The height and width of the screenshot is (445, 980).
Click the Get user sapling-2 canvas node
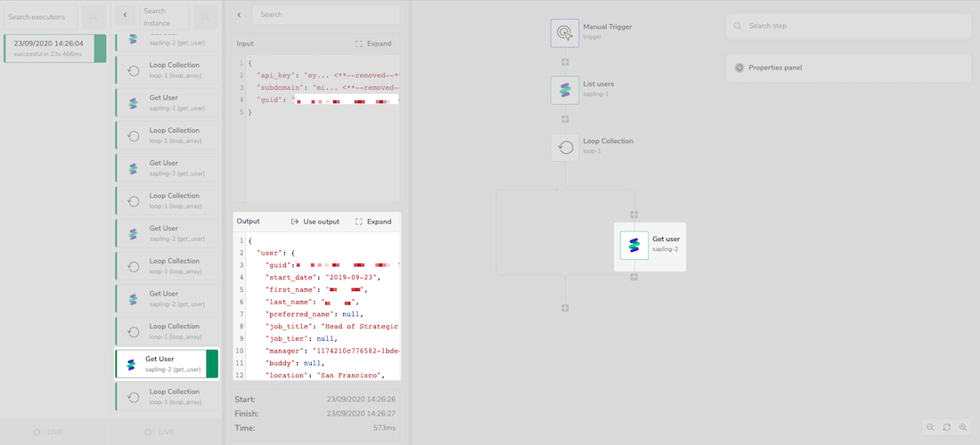(651, 245)
